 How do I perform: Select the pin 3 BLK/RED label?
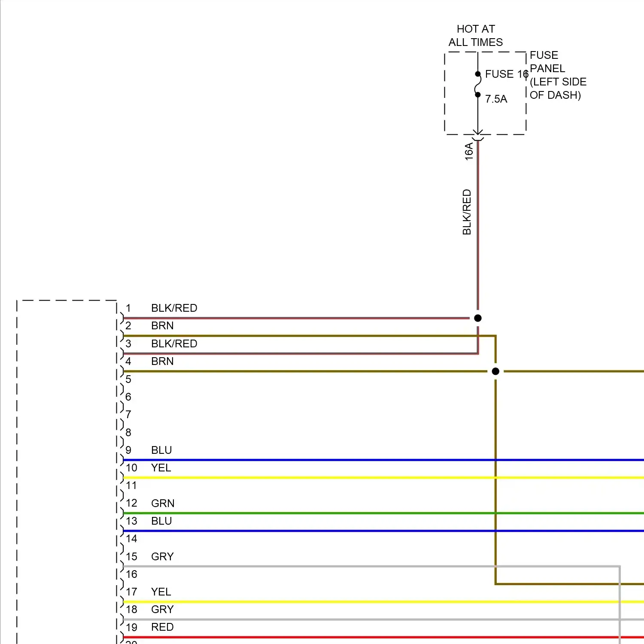tap(174, 344)
